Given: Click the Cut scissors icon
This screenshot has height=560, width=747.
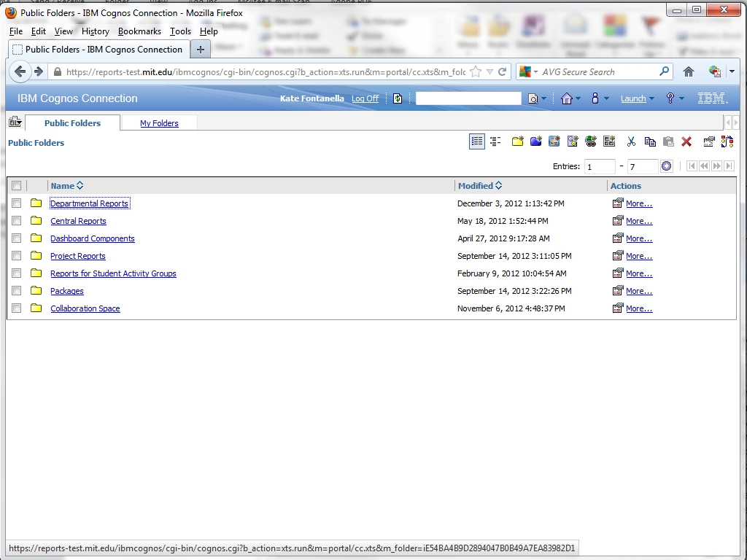Looking at the screenshot, I should tap(631, 141).
